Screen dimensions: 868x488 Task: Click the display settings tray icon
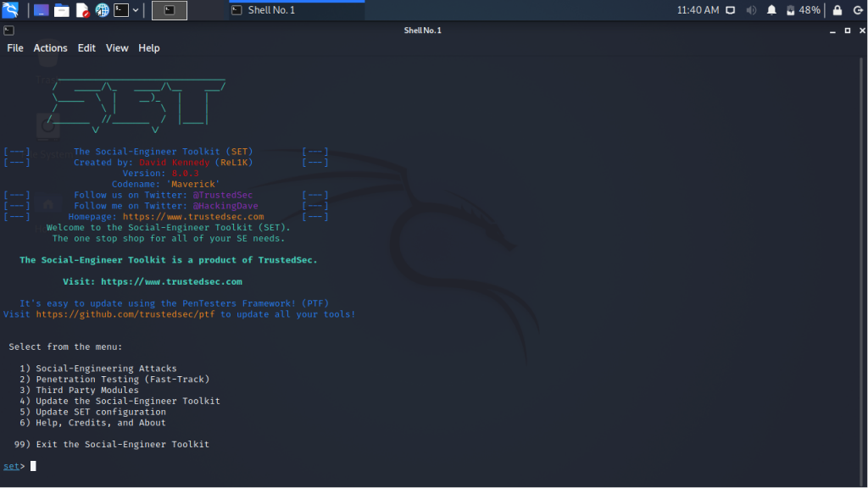tap(730, 10)
